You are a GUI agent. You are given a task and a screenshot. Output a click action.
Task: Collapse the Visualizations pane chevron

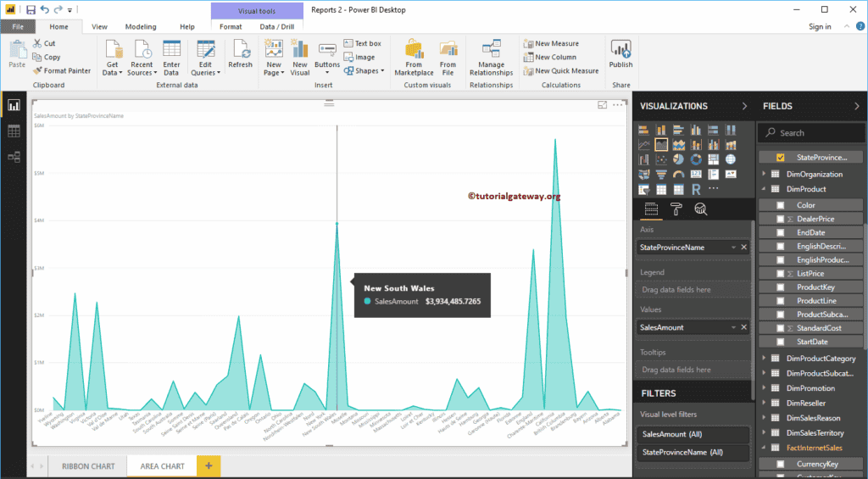tap(744, 106)
